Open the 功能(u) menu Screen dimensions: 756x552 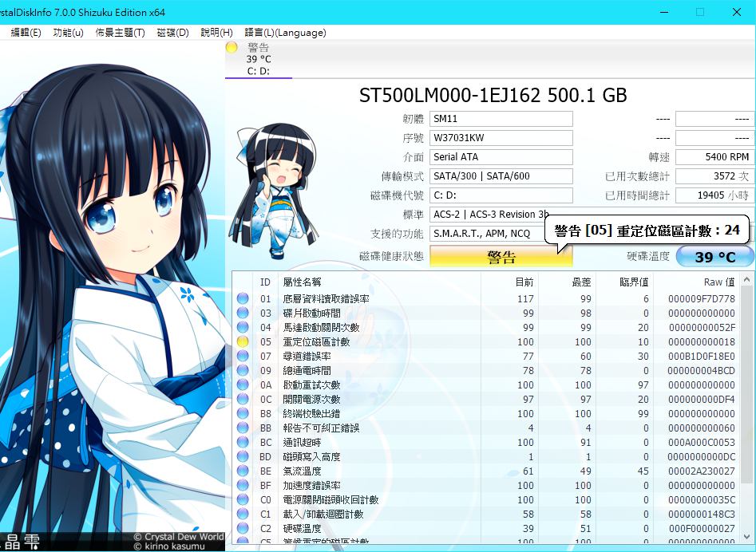click(x=68, y=32)
